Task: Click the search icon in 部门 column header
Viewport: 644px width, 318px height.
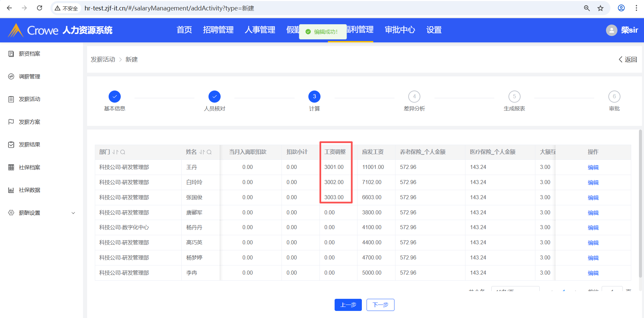Action: pyautogui.click(x=123, y=152)
